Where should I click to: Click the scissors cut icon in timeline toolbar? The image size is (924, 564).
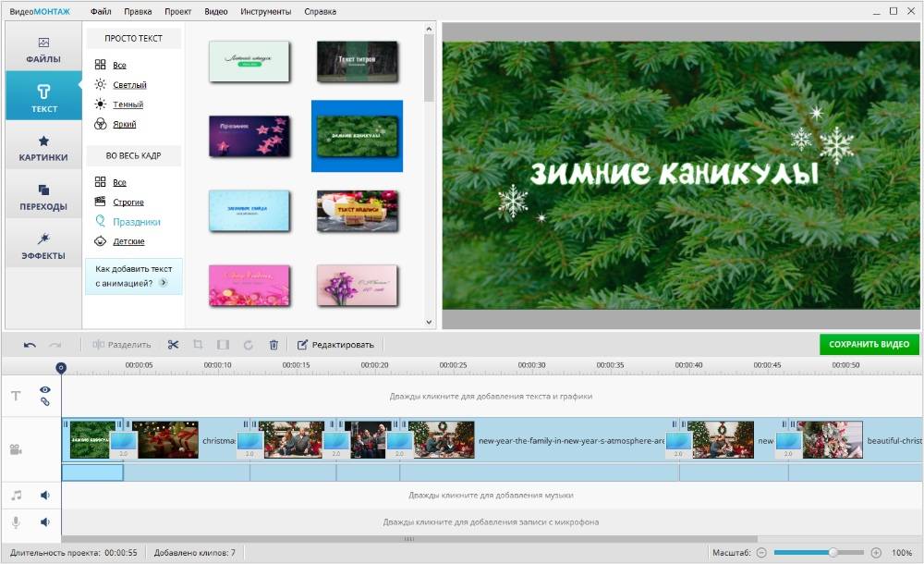coord(173,345)
